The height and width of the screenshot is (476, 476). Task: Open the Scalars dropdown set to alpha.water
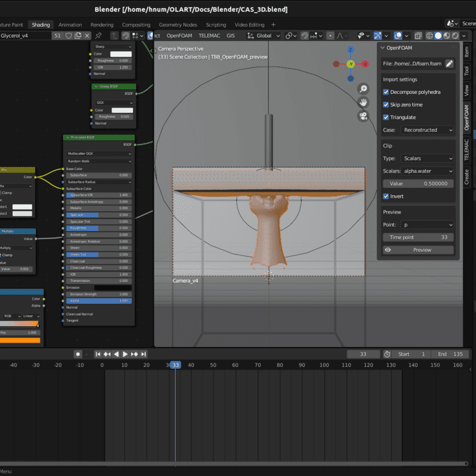coord(428,171)
